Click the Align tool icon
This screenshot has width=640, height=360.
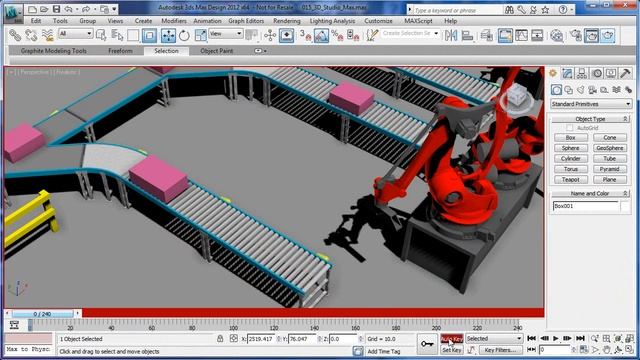(467, 36)
